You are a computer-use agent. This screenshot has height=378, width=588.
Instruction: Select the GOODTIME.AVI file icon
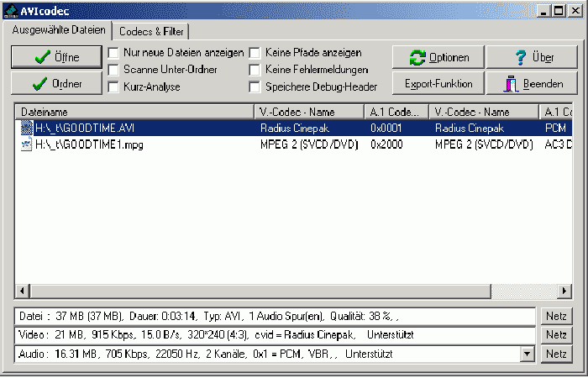(x=27, y=129)
